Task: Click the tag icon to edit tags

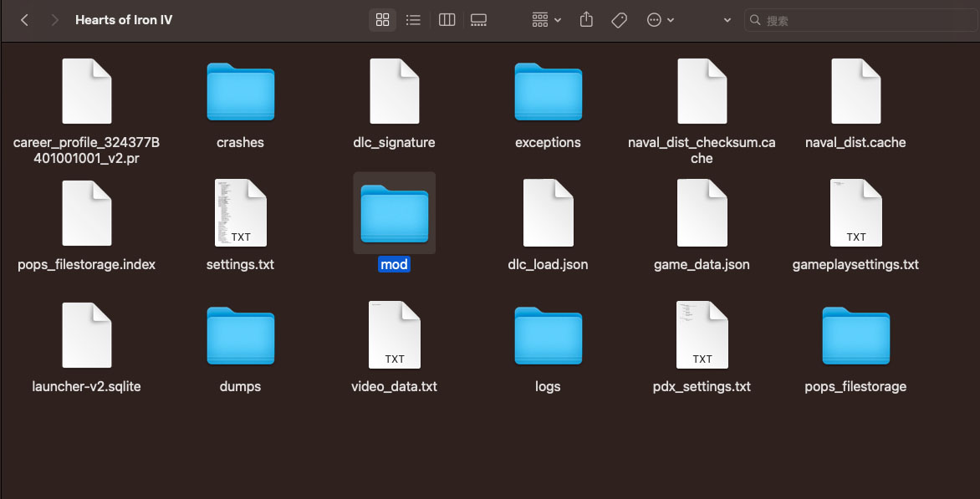Action: pos(619,20)
